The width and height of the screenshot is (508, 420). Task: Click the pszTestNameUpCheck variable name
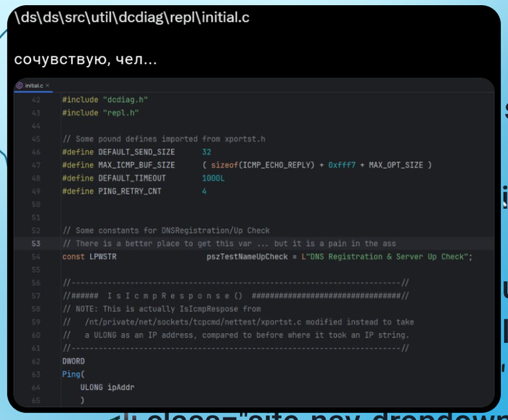point(247,257)
